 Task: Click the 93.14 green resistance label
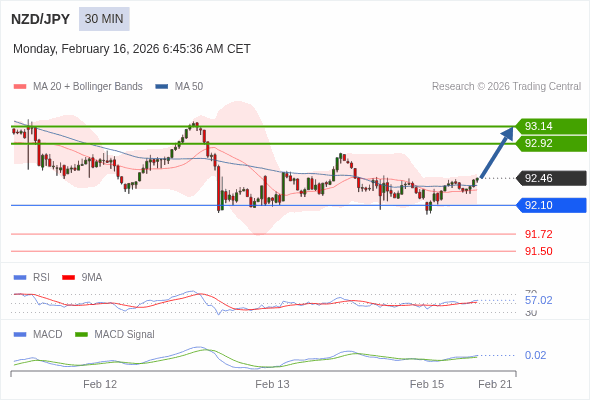click(552, 126)
